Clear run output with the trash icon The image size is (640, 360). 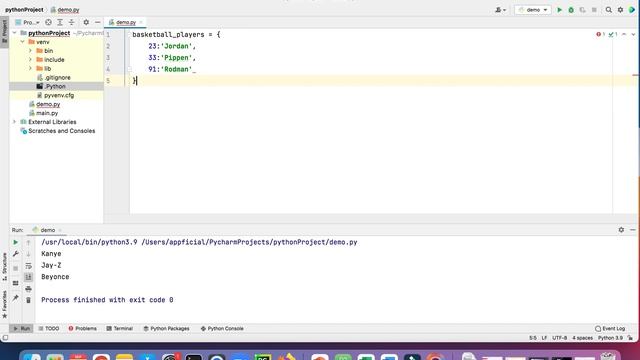click(28, 300)
